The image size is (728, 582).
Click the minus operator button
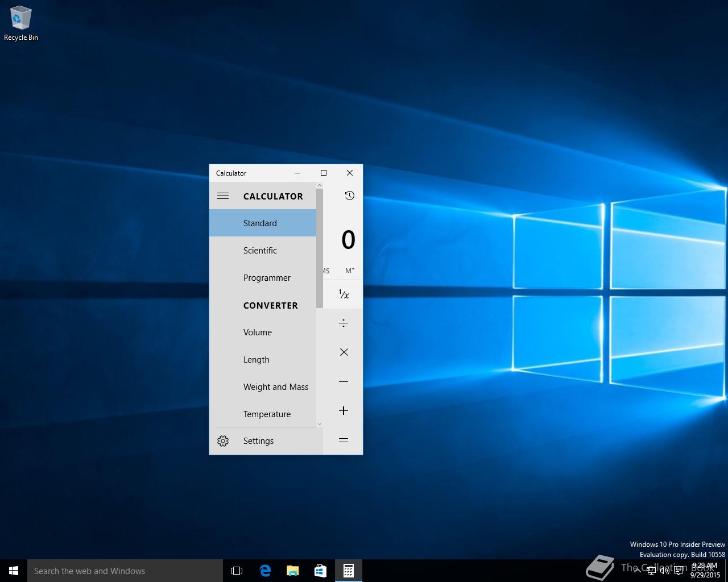pos(343,381)
